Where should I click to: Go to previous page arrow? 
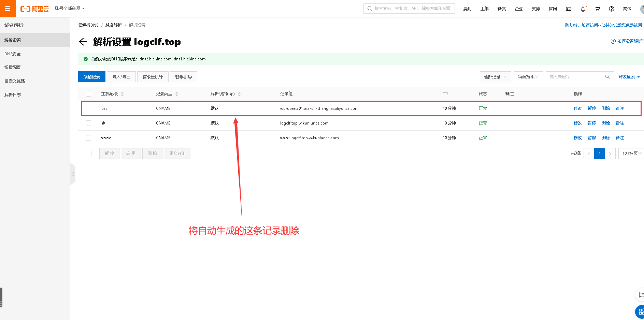coord(589,154)
